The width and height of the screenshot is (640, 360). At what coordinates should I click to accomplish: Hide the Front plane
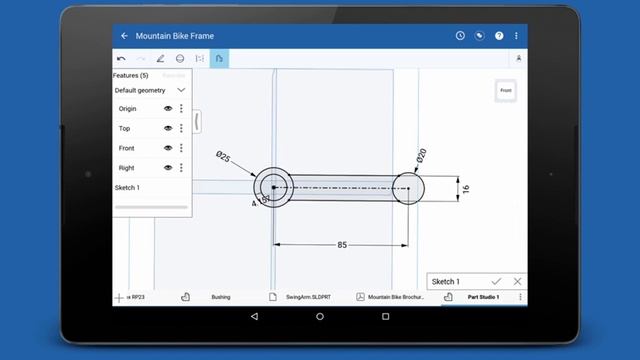tap(168, 148)
